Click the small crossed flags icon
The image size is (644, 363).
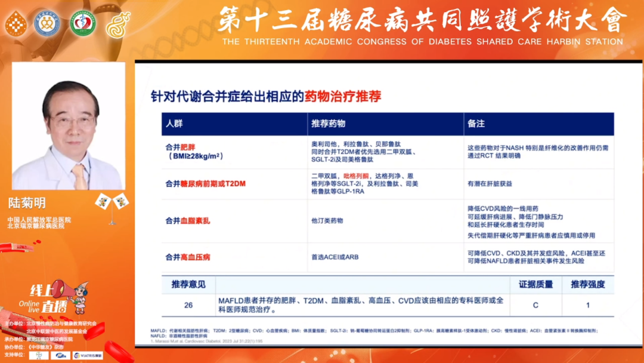pos(112,201)
